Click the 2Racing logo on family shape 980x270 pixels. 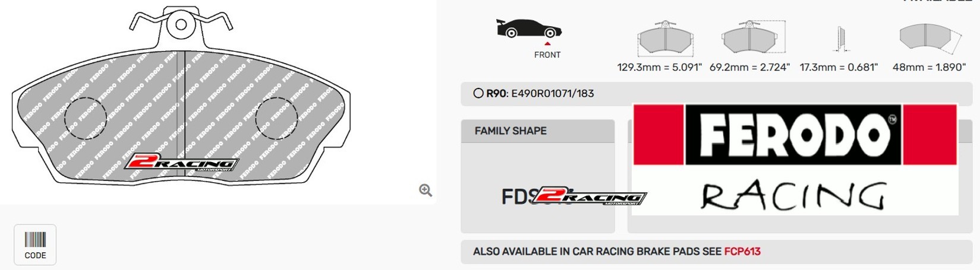587,196
